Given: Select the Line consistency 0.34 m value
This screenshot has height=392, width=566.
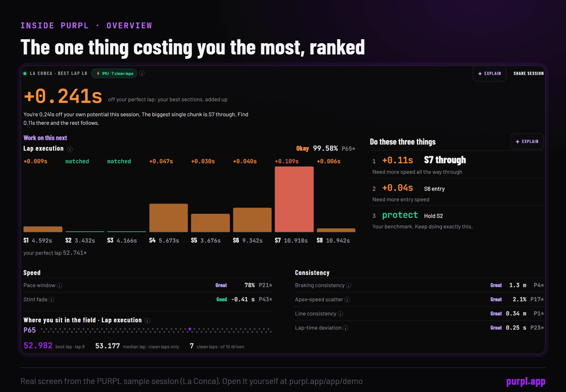Looking at the screenshot, I should pos(516,314).
